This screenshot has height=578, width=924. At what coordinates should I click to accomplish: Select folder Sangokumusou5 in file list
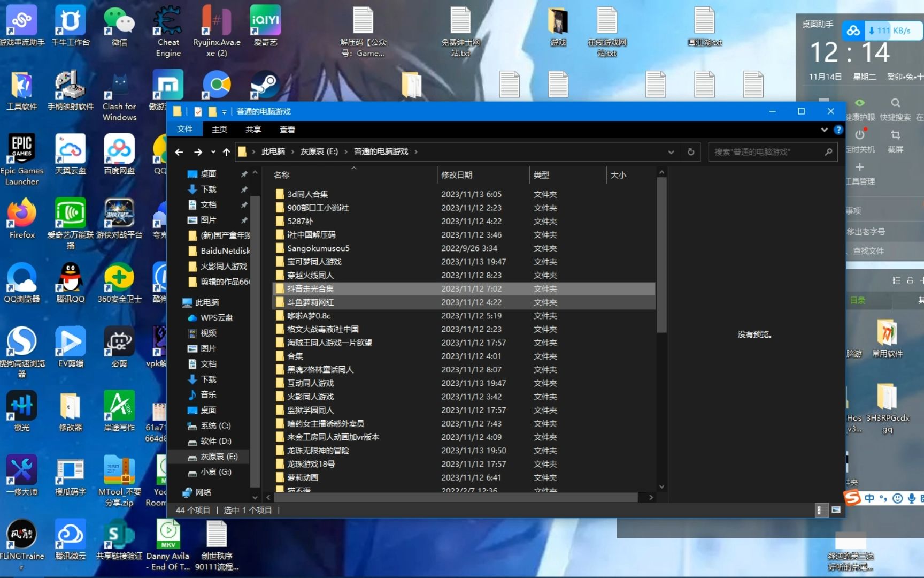(x=463, y=248)
